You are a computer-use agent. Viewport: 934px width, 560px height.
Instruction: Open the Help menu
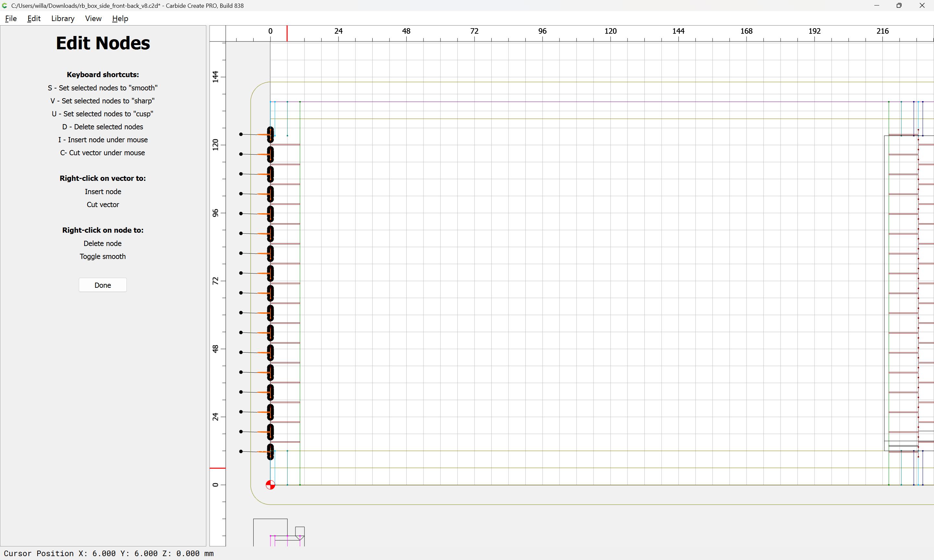120,18
